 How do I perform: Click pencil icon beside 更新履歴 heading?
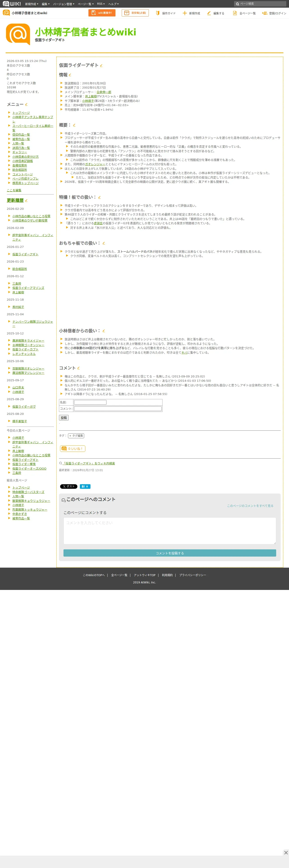tap(26, 201)
